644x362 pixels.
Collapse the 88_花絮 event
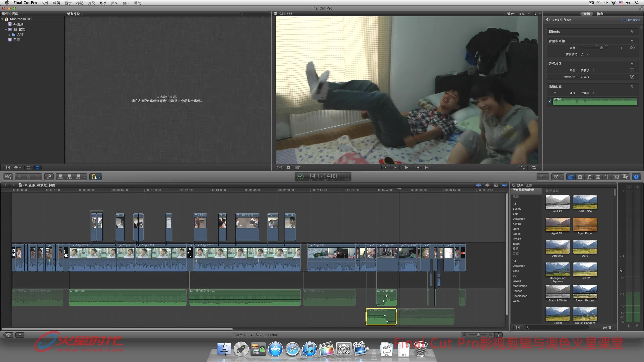tap(6, 30)
